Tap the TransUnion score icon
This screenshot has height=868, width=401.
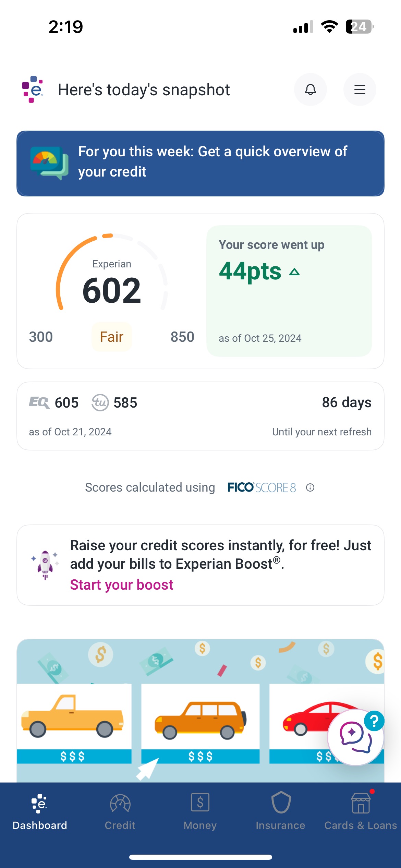100,402
